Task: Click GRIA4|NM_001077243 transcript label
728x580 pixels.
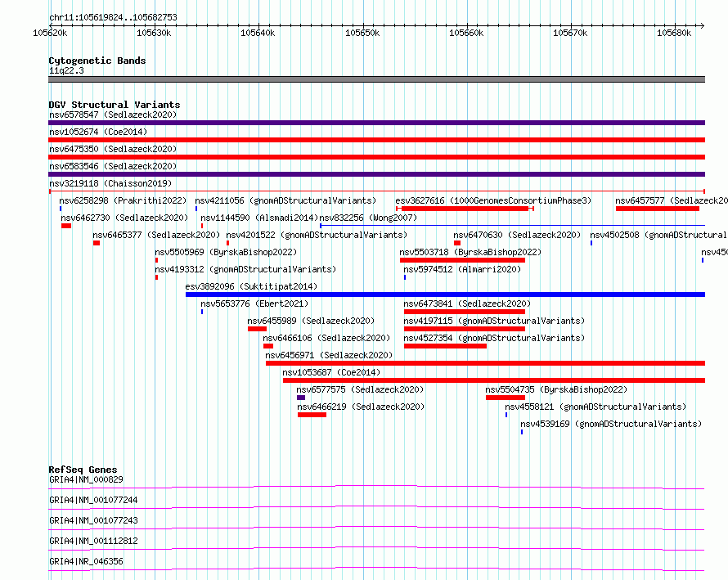Action: pyautogui.click(x=93, y=520)
